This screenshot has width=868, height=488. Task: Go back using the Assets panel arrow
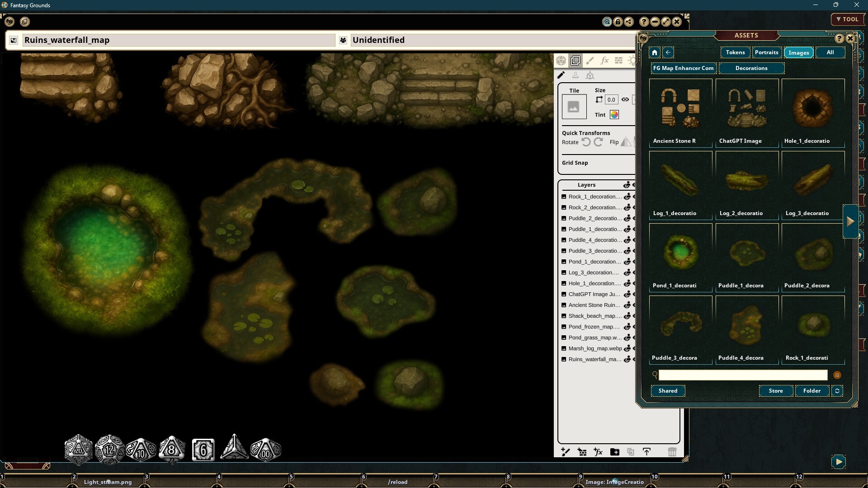668,52
